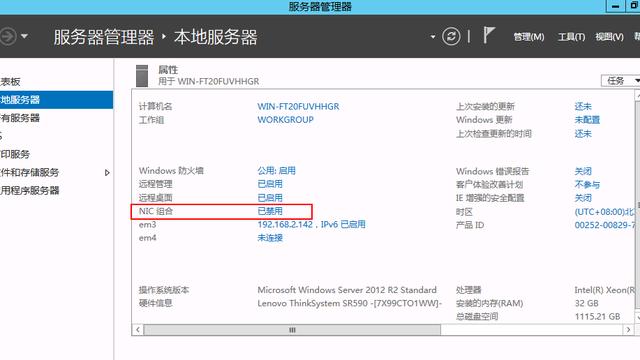The image size is (640, 360).
Task: Open 仪表板 dashboard in the sidebar
Action: tap(56, 82)
